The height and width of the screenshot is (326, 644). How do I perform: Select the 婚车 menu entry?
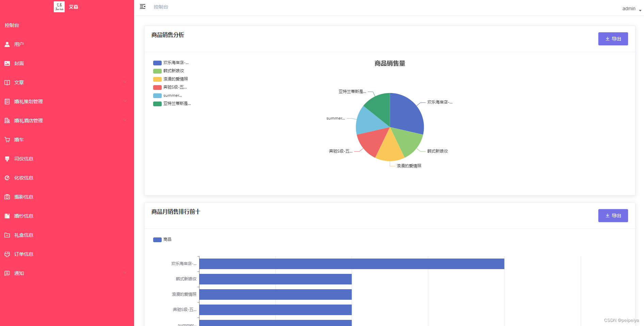(67, 140)
